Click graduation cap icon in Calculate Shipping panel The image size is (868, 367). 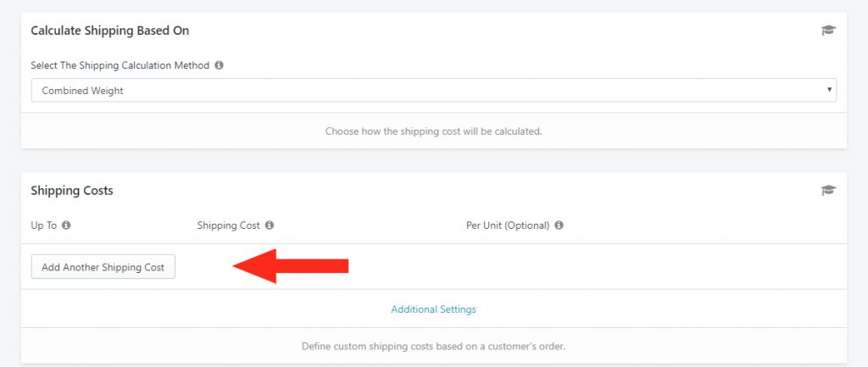[x=828, y=31]
